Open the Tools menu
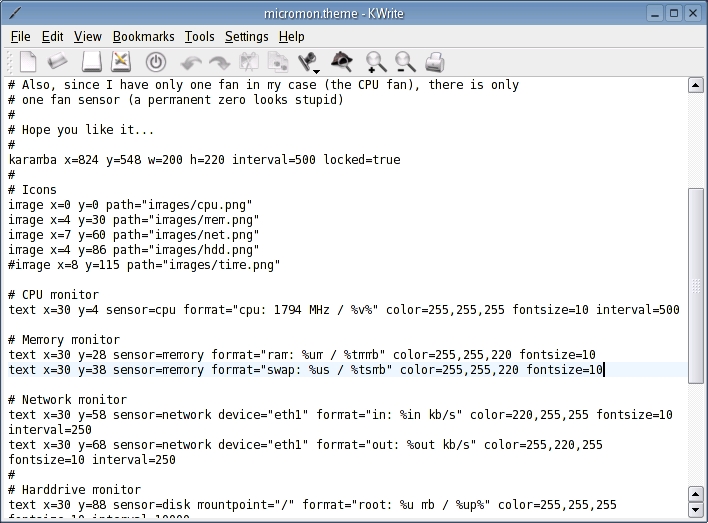 coord(200,36)
